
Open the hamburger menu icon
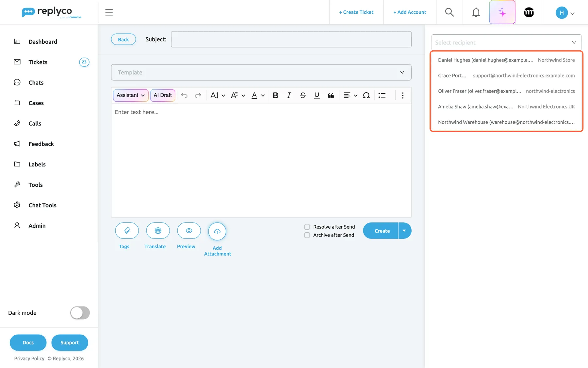tap(109, 12)
